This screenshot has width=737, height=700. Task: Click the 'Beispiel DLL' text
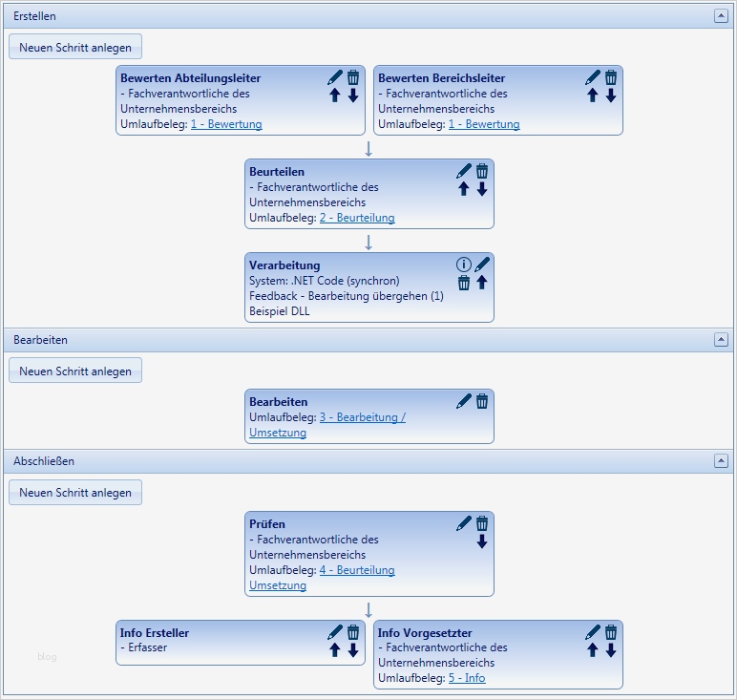[x=279, y=311]
